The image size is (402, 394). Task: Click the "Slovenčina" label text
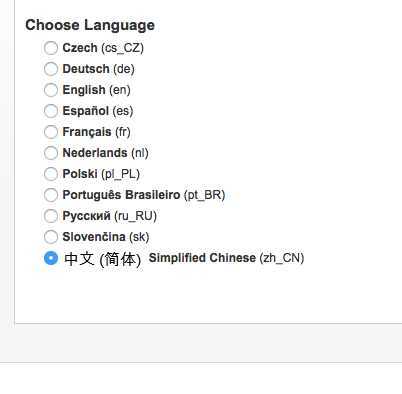pos(94,237)
